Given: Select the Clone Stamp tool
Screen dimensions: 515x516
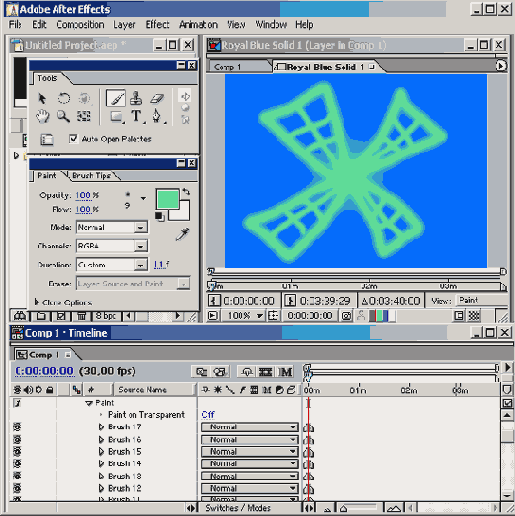Looking at the screenshot, I should tap(136, 98).
